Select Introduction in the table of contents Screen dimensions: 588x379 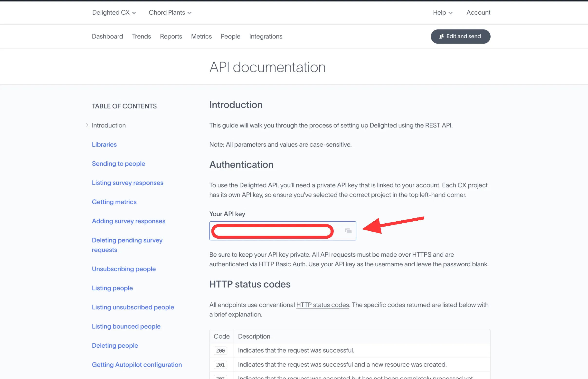coord(109,125)
